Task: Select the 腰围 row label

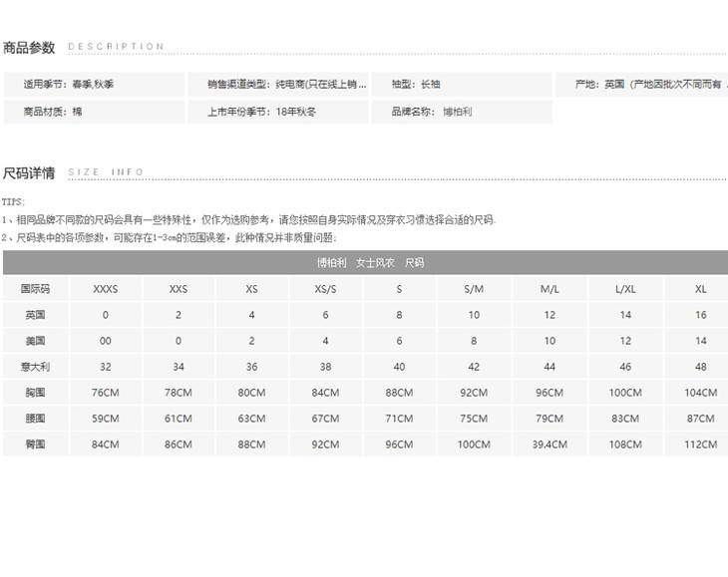Action: 35,419
